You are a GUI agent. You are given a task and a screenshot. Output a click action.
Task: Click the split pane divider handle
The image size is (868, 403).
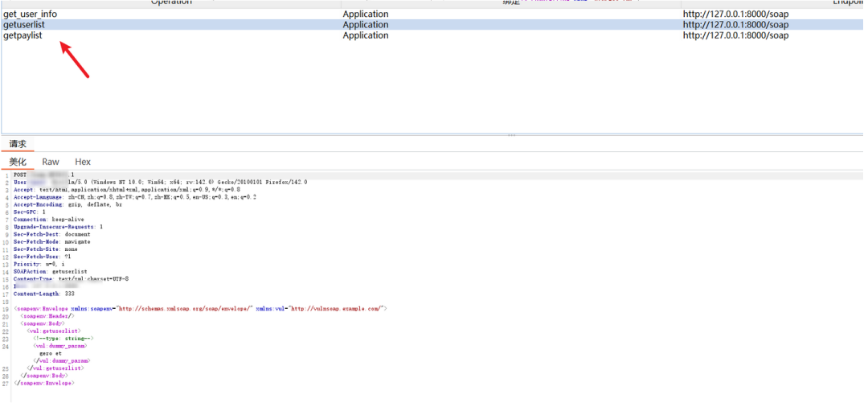point(511,135)
